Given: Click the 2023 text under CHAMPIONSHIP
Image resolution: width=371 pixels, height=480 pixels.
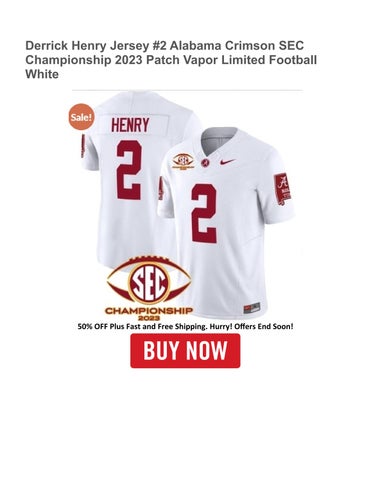Looking at the screenshot, I should 149,318.
